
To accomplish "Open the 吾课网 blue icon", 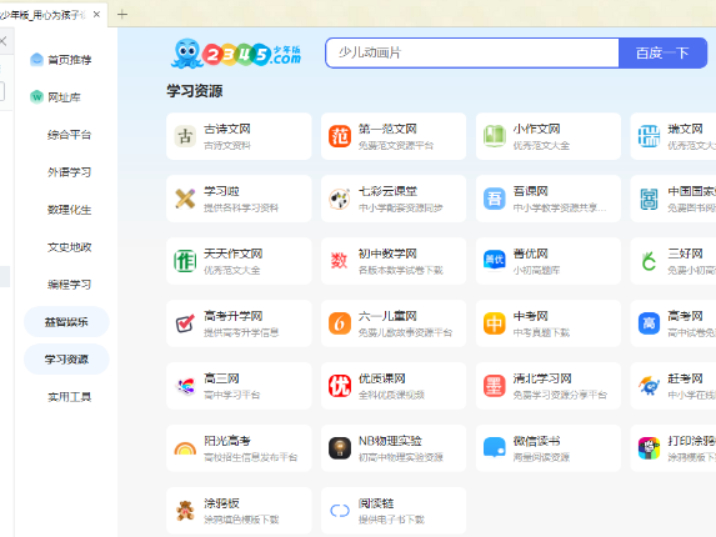I will [495, 199].
